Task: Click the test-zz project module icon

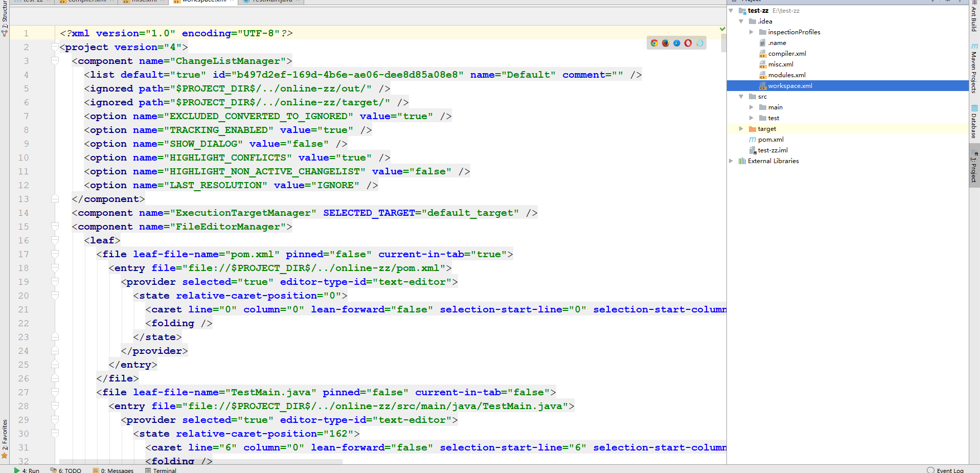Action: tap(742, 11)
